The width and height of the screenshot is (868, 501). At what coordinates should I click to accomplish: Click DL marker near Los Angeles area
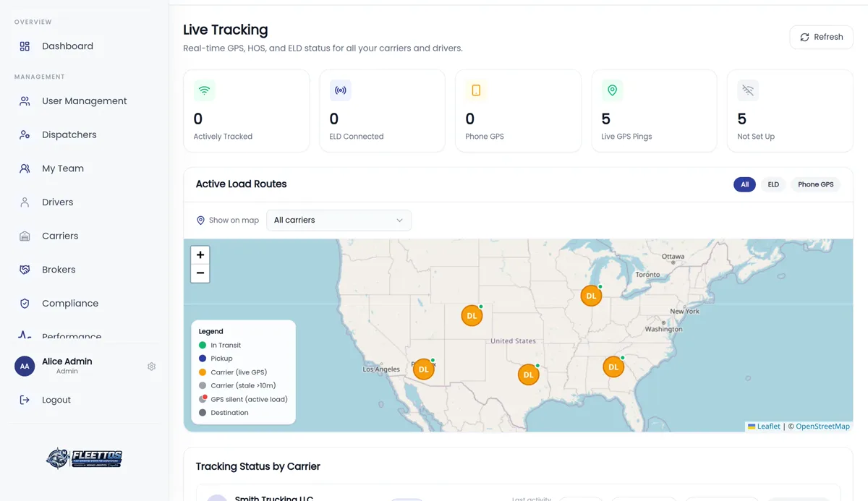tap(424, 369)
